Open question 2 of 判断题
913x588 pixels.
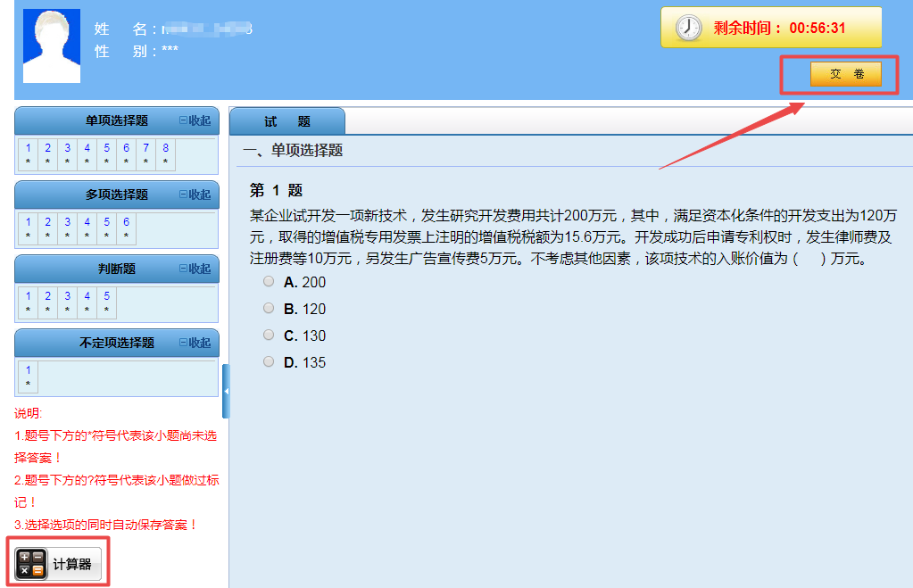[x=46, y=296]
